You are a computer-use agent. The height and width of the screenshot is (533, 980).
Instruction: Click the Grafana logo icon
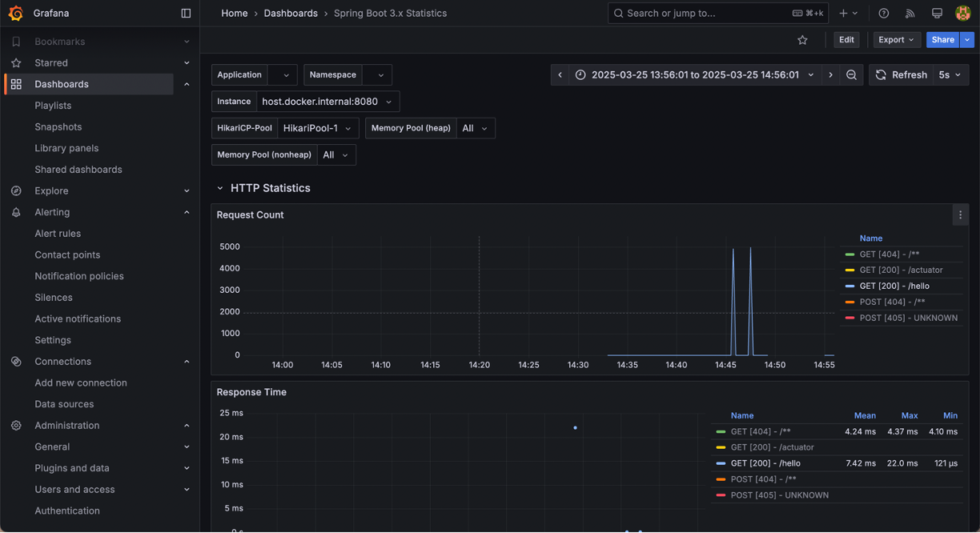15,13
